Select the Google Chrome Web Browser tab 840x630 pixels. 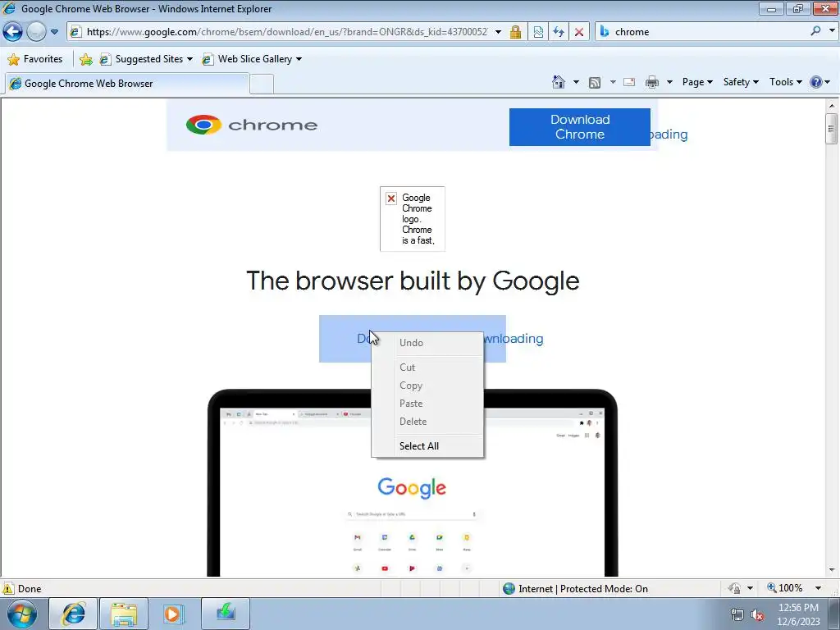coord(127,84)
